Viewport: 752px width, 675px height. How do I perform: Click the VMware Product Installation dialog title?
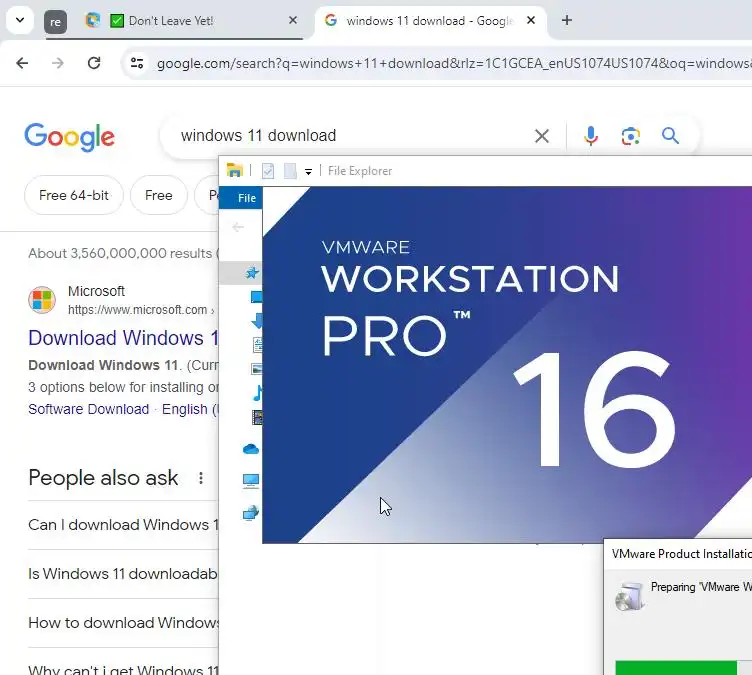682,554
